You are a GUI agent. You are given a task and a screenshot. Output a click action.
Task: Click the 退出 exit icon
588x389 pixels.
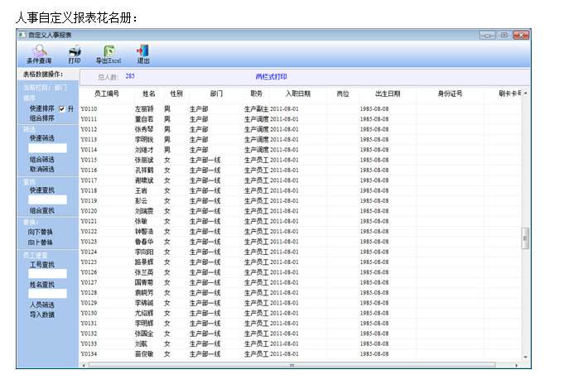(x=143, y=55)
